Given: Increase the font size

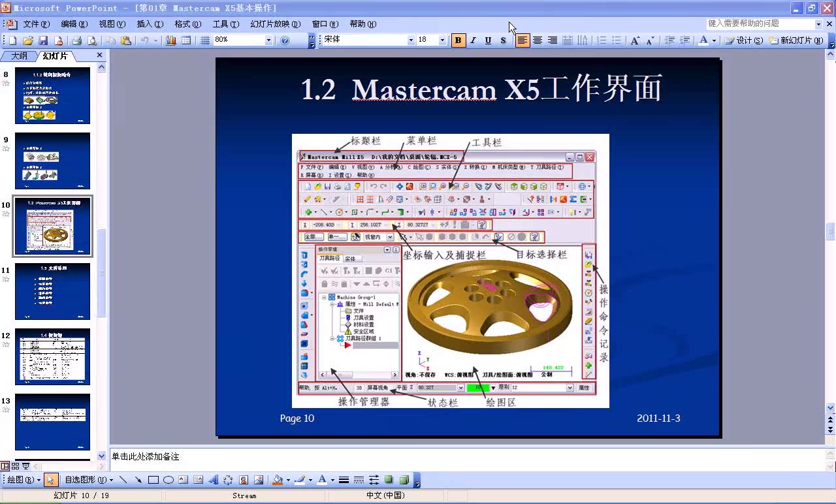Looking at the screenshot, I should pos(635,40).
